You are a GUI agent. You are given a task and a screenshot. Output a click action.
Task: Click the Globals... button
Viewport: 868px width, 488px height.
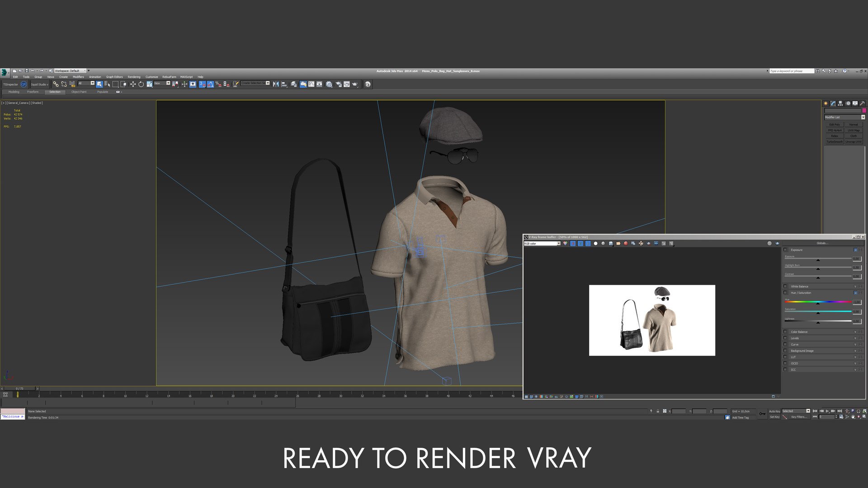pos(822,243)
